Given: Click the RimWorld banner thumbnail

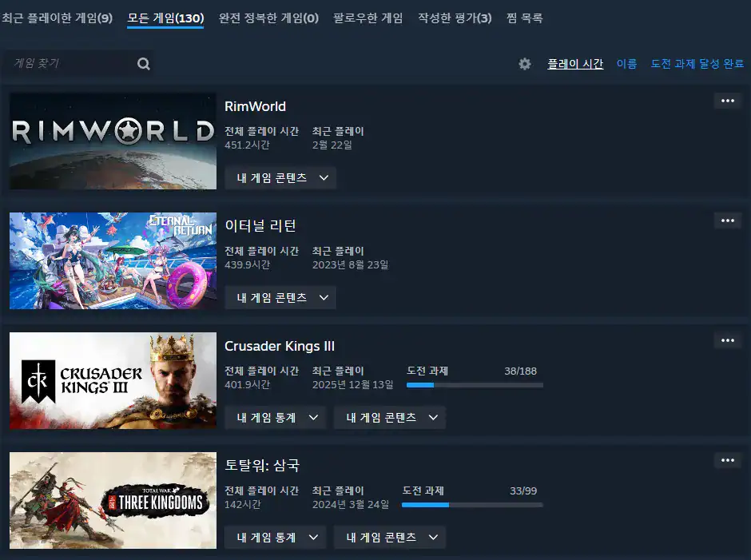Looking at the screenshot, I should 113,141.
